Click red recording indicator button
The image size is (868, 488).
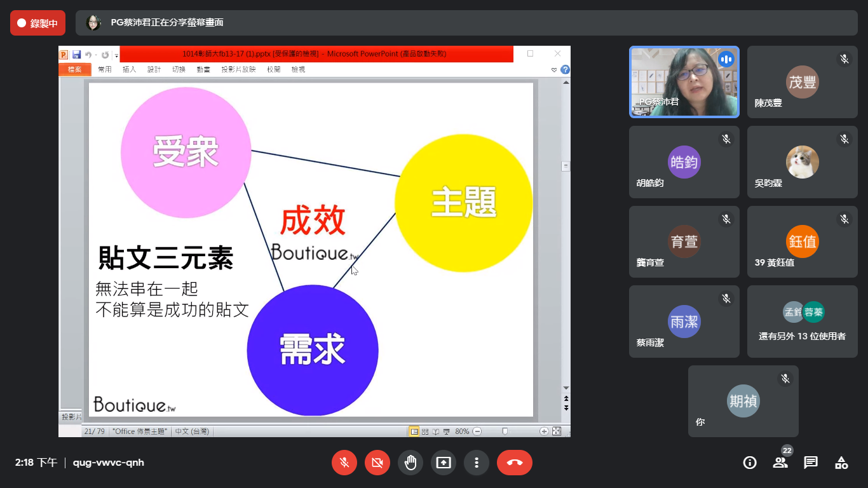[x=37, y=23]
